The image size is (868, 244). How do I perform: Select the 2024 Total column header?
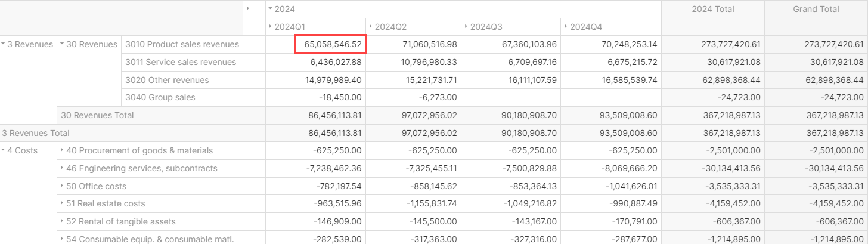click(x=712, y=9)
